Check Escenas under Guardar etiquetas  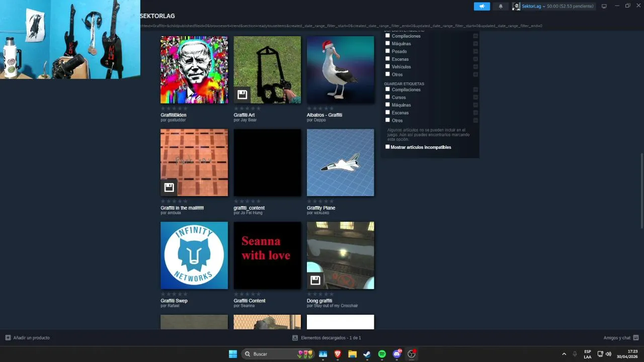[x=387, y=112]
